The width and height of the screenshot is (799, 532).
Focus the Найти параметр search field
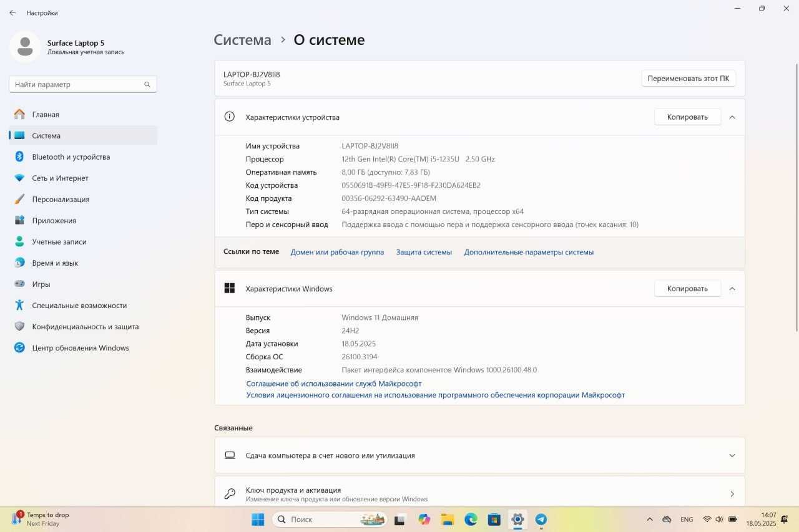coord(83,84)
